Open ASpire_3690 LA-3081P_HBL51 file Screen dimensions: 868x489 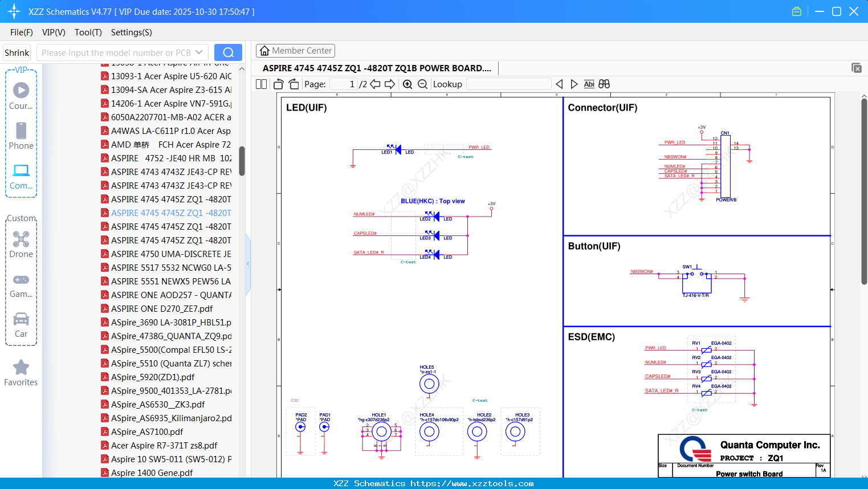(x=166, y=323)
